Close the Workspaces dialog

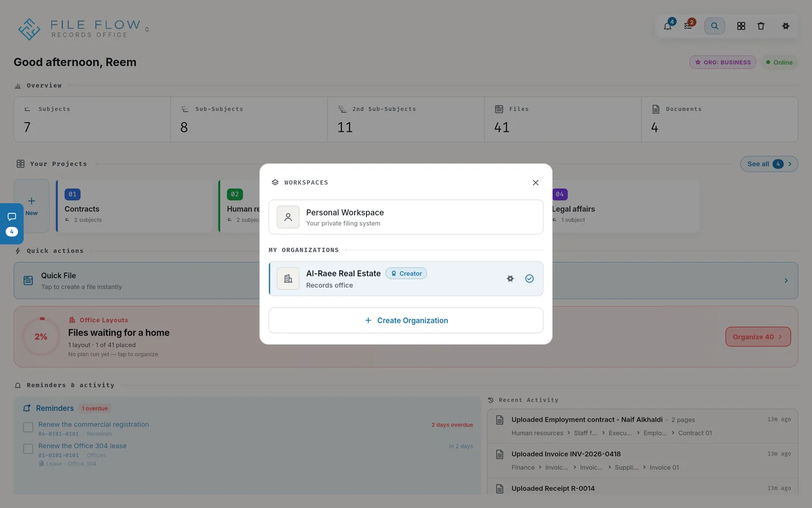[x=536, y=182]
